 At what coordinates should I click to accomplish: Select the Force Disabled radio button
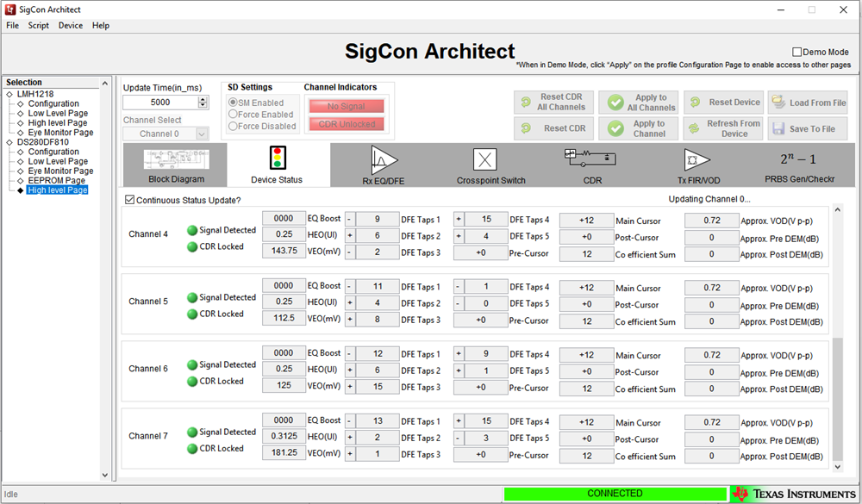[233, 126]
